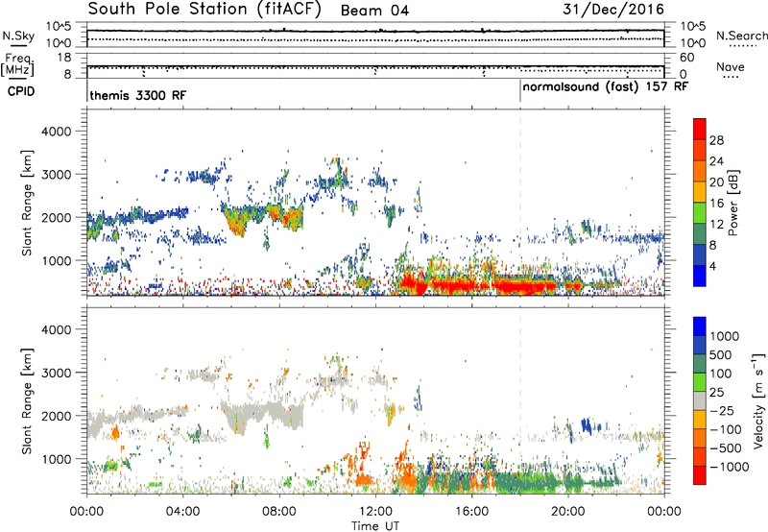Click the 'South Pole Station (fitACF)' title
Screen dimensions: 768x532
click(x=204, y=10)
